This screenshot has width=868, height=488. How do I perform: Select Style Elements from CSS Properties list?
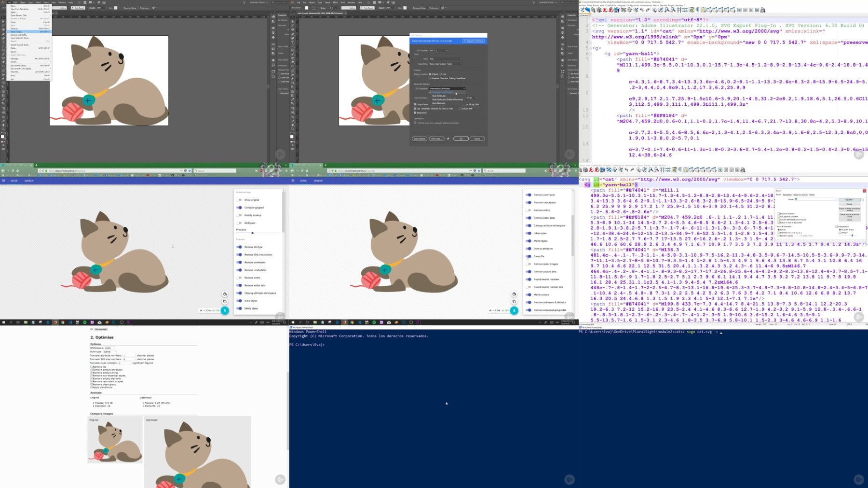pos(439,103)
